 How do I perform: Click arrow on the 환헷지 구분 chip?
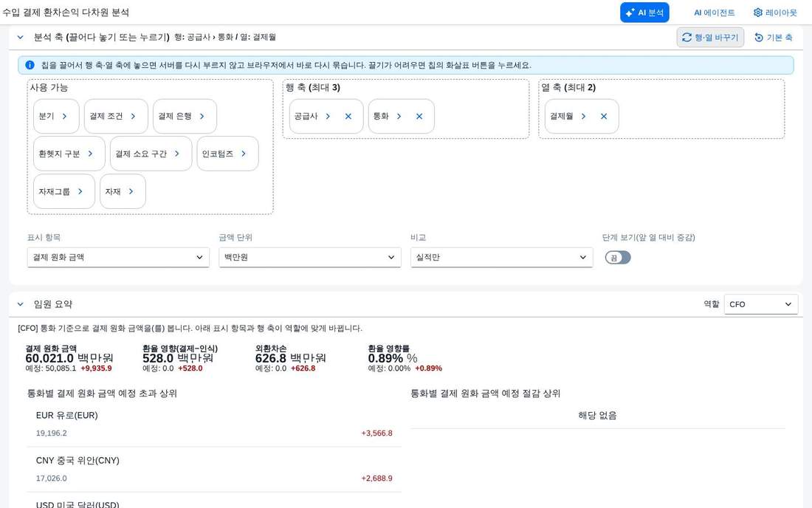[90, 154]
